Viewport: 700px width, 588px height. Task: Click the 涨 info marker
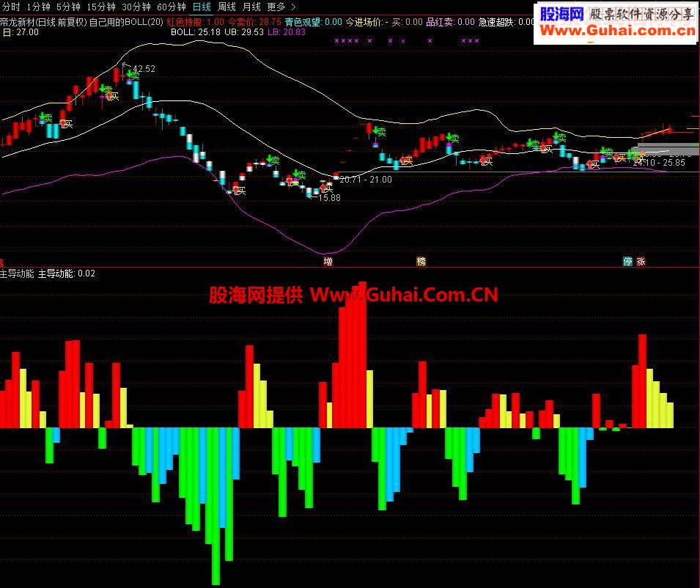click(641, 261)
